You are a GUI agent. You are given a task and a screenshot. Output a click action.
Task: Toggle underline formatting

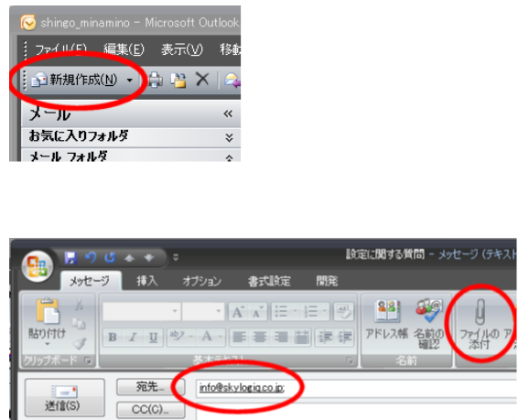click(153, 337)
